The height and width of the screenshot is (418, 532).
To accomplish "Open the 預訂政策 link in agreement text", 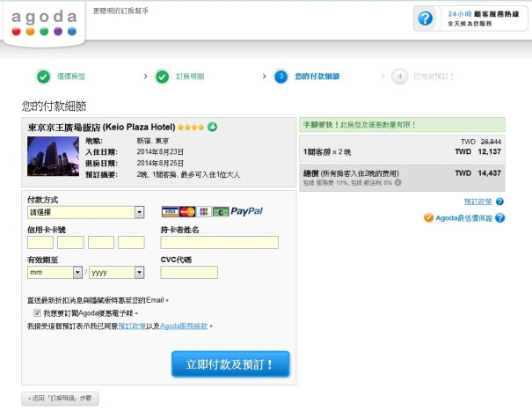I will (132, 326).
